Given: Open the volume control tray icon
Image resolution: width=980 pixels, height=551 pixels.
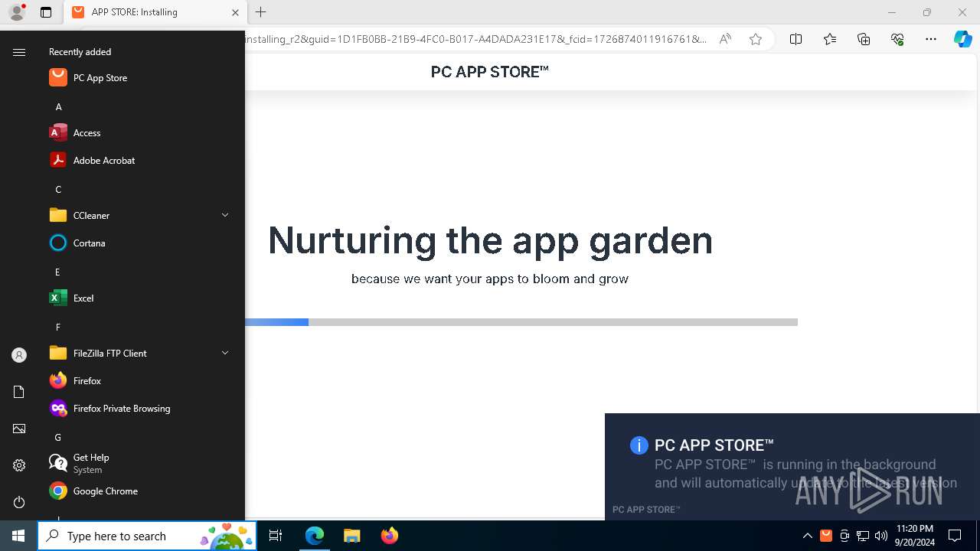Looking at the screenshot, I should [x=881, y=536].
